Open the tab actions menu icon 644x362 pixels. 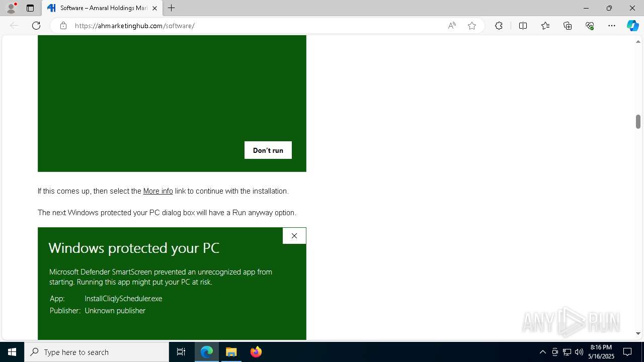pyautogui.click(x=30, y=8)
